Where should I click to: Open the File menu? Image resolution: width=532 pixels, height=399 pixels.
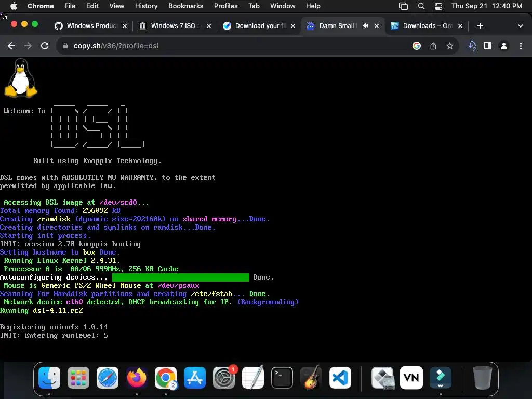[70, 6]
